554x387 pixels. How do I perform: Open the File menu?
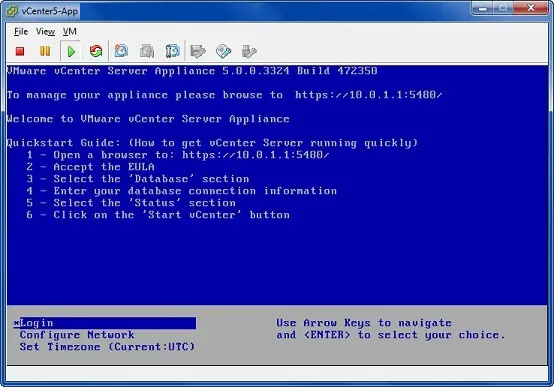[x=21, y=31]
